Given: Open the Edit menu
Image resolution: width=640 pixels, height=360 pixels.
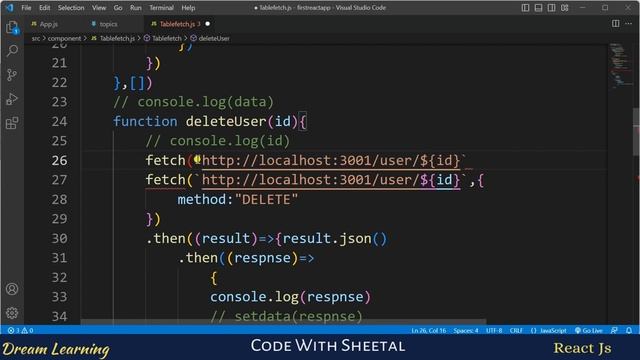Looking at the screenshot, I should 44,8.
